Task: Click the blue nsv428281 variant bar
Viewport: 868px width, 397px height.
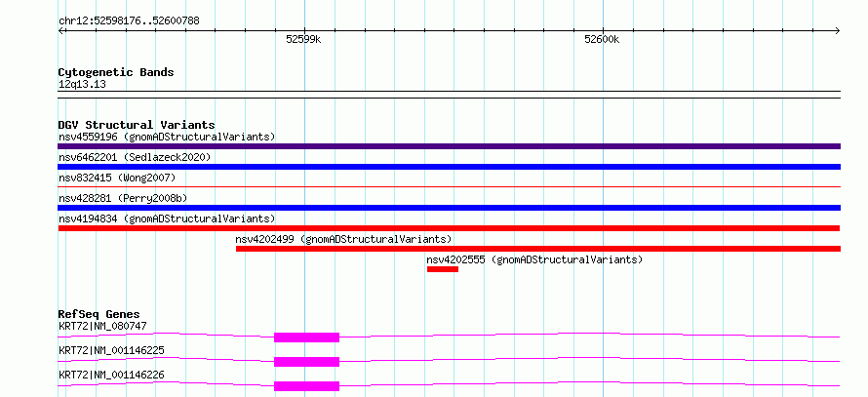Action: coord(449,208)
